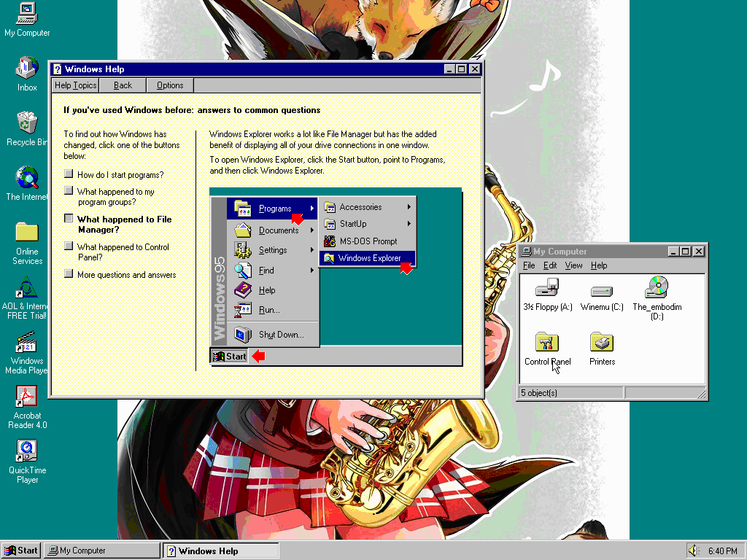
Task: Open the Options menu in Windows Help
Action: [x=170, y=85]
